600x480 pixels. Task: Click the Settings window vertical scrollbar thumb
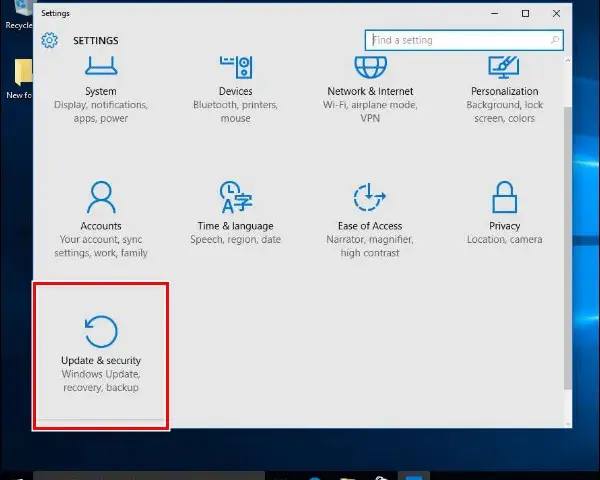568,248
